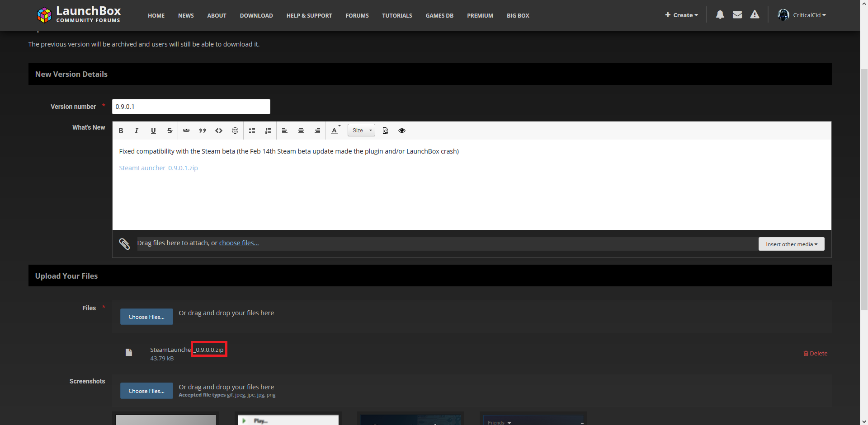Toggle underline formatting in the editor
868x425 pixels.
click(x=153, y=131)
